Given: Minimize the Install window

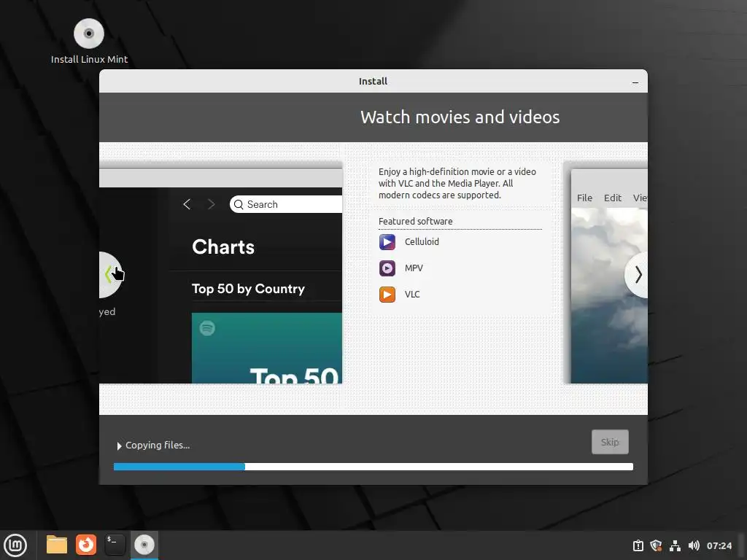Looking at the screenshot, I should click(635, 82).
